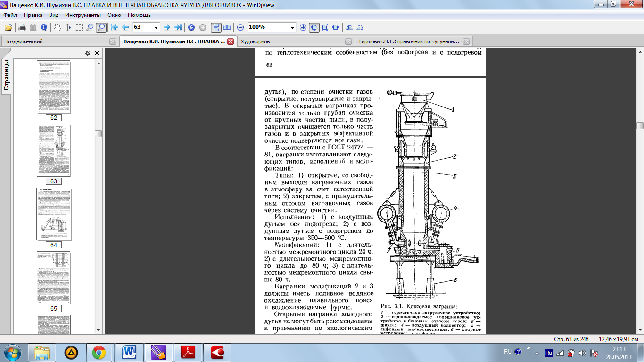The image size is (644, 362).
Task: Click the greyed Forward navigation arrow
Action: pyautogui.click(x=202, y=27)
